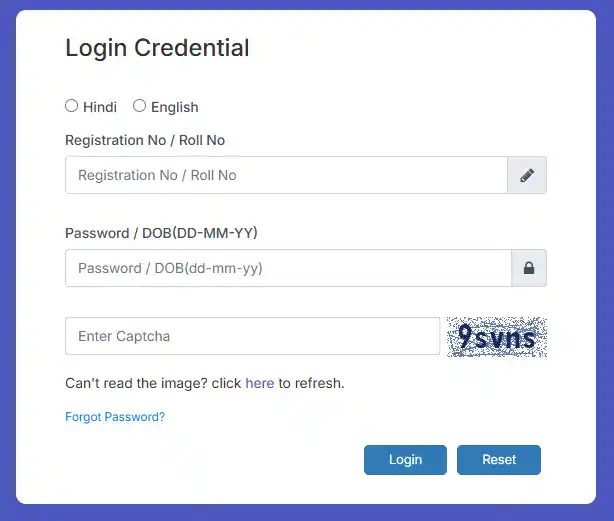This screenshot has height=521, width=614.
Task: Open the Forgot Password? link
Action: click(115, 417)
